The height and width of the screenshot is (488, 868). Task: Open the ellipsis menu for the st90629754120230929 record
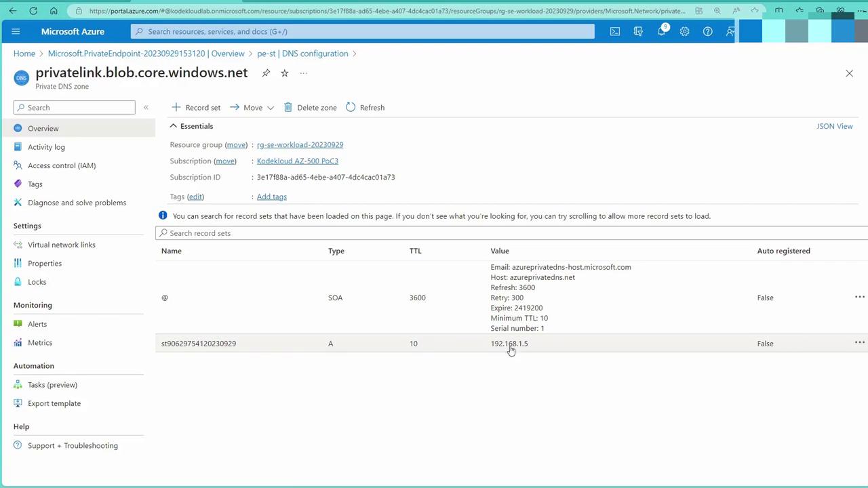859,343
